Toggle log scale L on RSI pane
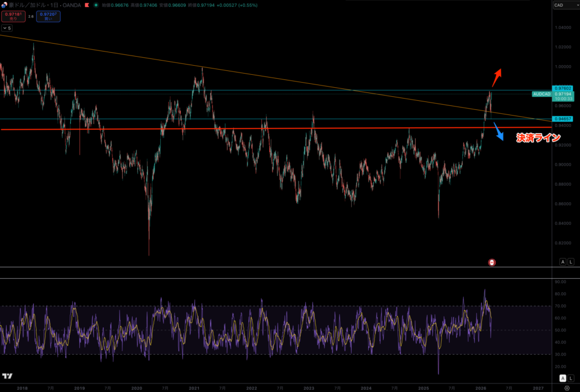Screen dimensions: 580x392 coord(571,378)
